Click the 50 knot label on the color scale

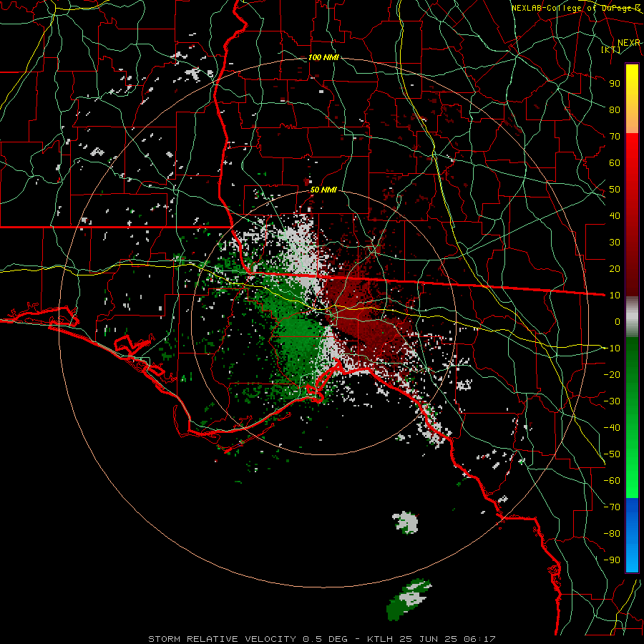pyautogui.click(x=615, y=190)
